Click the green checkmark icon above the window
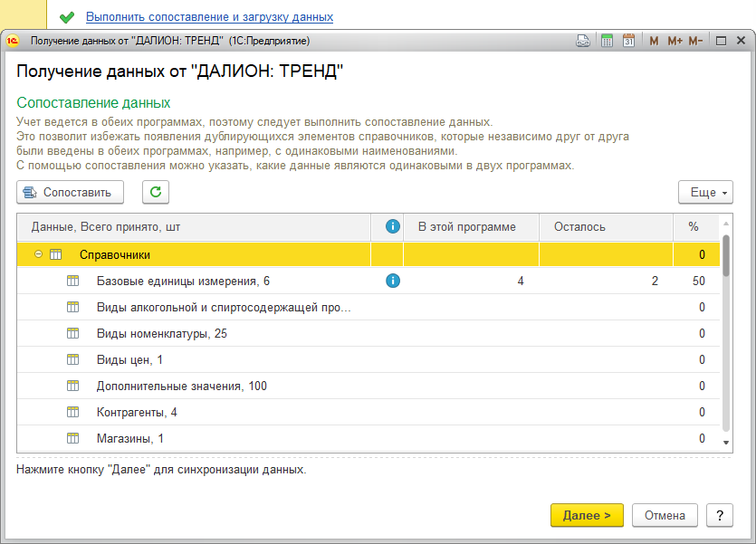 tap(67, 17)
